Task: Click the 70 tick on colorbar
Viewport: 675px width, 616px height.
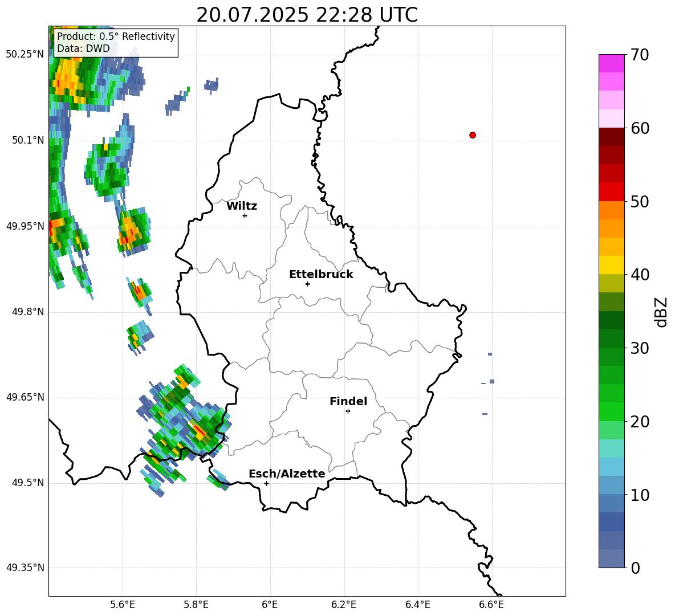Action: coord(640,55)
